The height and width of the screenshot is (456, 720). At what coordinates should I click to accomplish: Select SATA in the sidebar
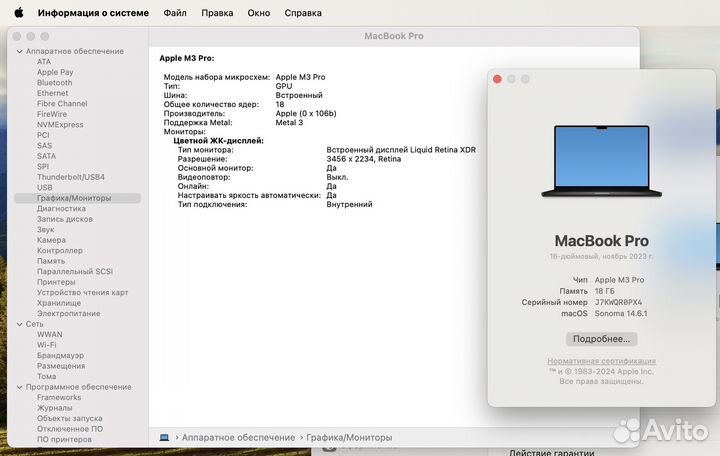point(46,156)
